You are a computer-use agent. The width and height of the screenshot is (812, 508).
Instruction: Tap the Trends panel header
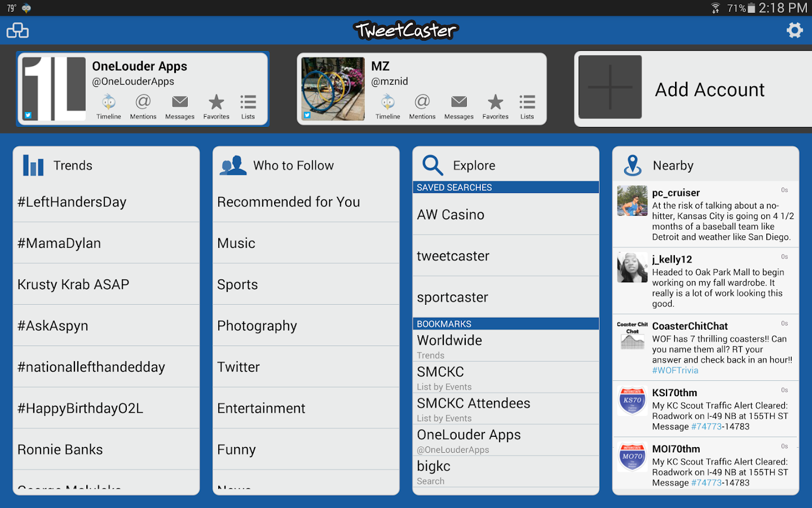106,165
